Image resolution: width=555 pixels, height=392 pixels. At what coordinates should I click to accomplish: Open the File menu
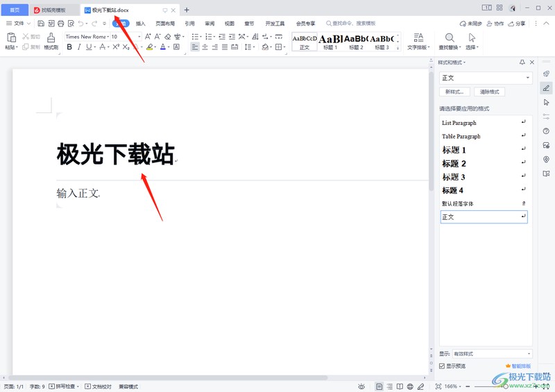click(19, 24)
